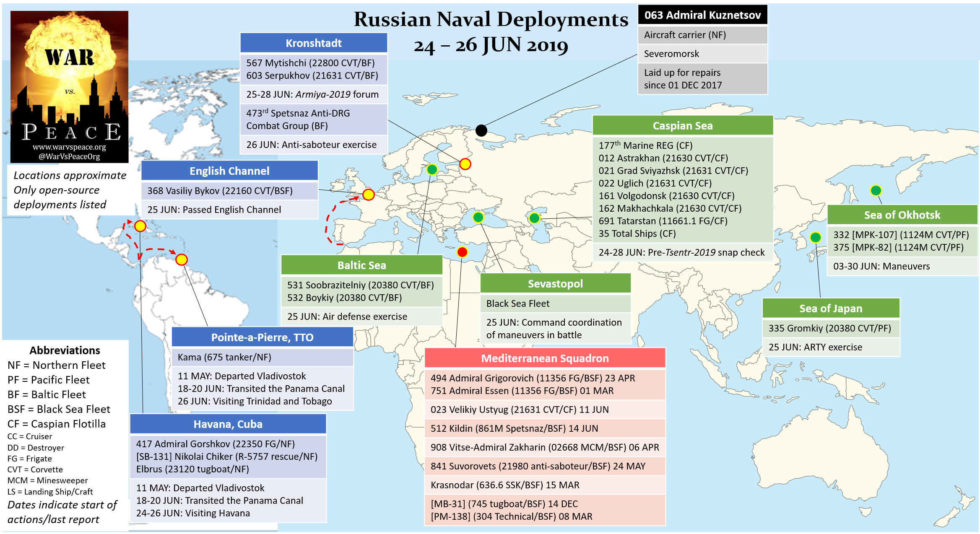Click '335 Gromkiy (20380 CVT/PF)' row
This screenshot has width=980, height=534.
pos(831,328)
